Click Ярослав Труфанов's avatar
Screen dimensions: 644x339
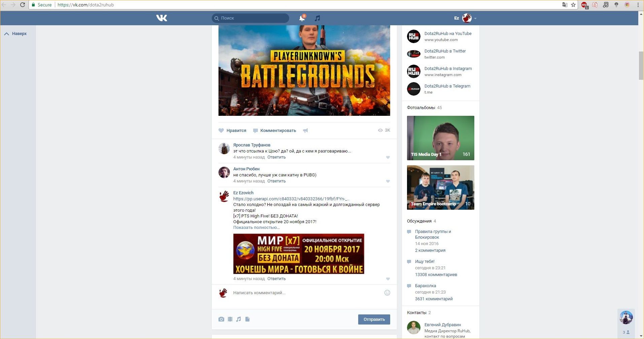pyautogui.click(x=224, y=148)
